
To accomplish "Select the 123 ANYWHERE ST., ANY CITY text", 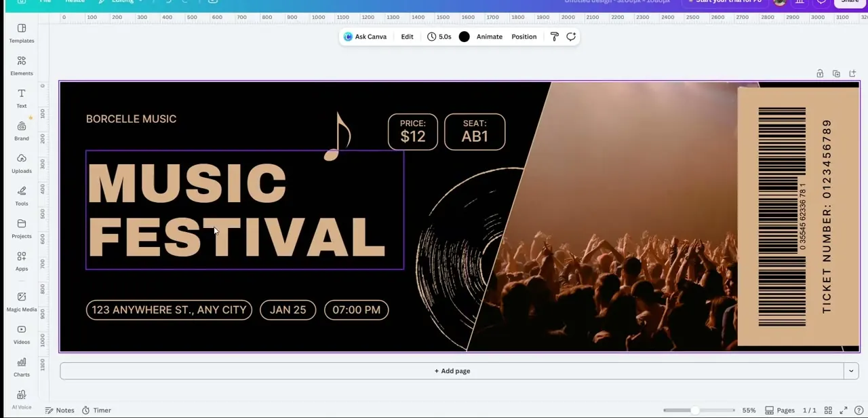I will [x=169, y=309].
